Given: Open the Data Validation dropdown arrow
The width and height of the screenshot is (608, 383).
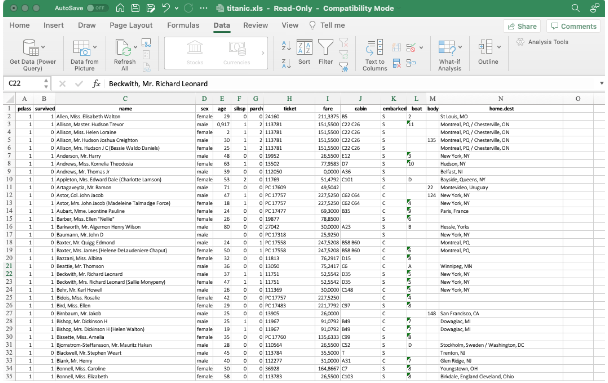Looking at the screenshot, I should click(421, 48).
